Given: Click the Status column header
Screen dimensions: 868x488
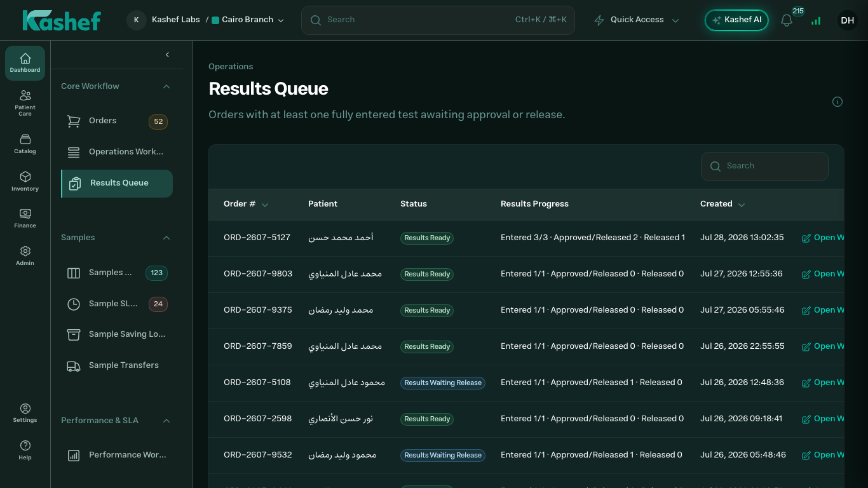Looking at the screenshot, I should (x=414, y=204).
